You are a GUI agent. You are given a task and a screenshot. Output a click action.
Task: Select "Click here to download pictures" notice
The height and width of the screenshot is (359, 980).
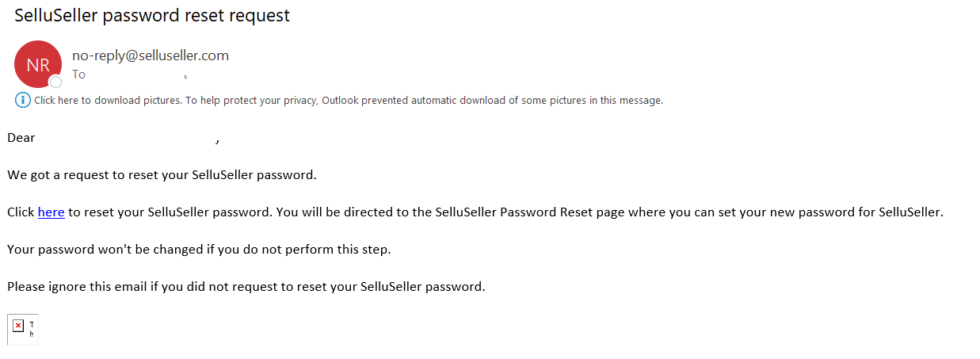108,101
